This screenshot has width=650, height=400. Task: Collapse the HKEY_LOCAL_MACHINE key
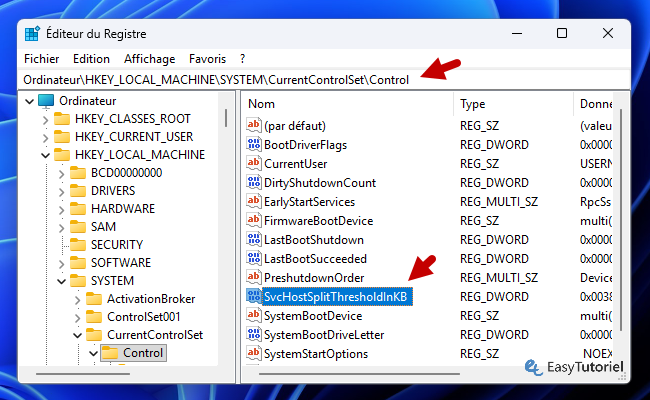click(46, 155)
